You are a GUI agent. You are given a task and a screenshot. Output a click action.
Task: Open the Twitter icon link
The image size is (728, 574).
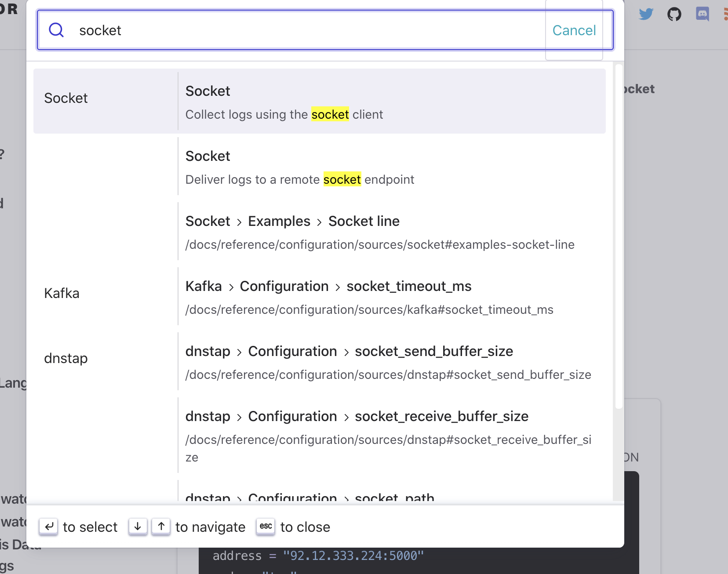646,14
